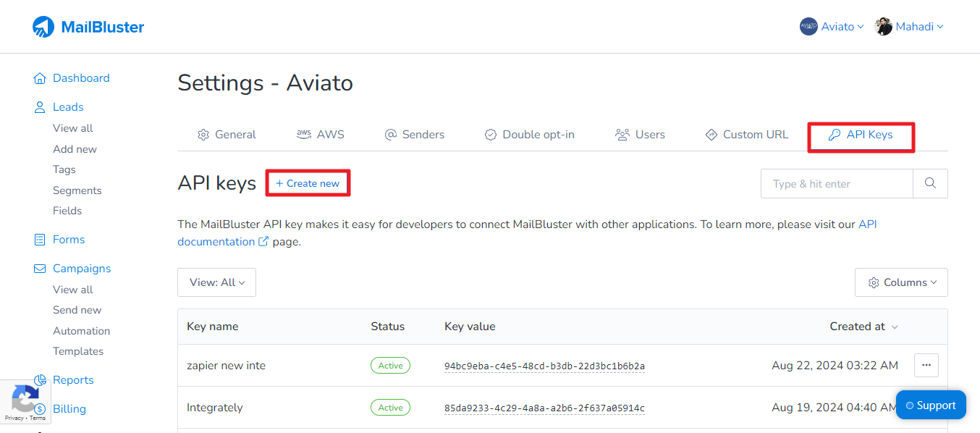Click the Active badge for Integrately
The height and width of the screenshot is (433, 980).
(x=390, y=408)
